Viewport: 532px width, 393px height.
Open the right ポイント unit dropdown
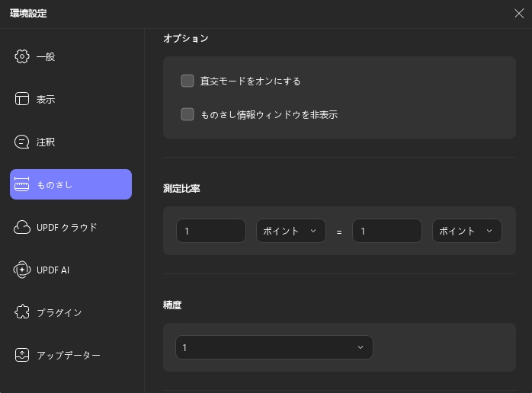(x=467, y=231)
